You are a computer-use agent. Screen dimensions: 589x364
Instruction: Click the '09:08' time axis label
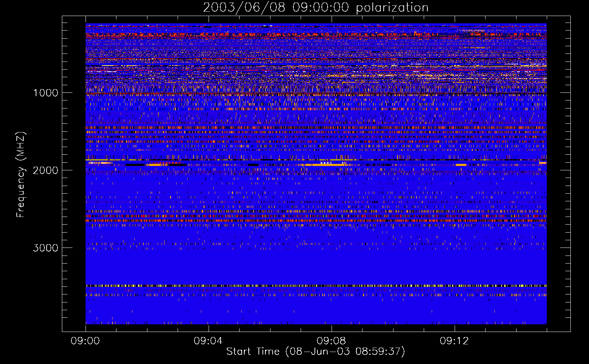click(x=332, y=341)
